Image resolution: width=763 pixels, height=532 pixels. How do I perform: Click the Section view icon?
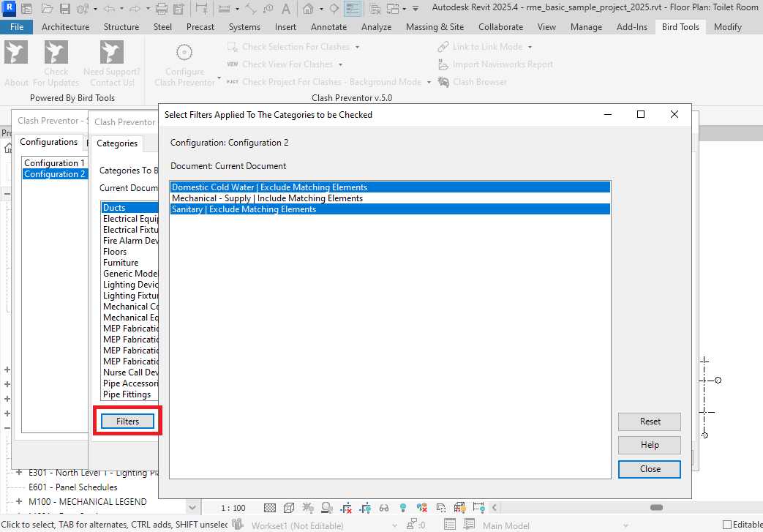coord(334,8)
